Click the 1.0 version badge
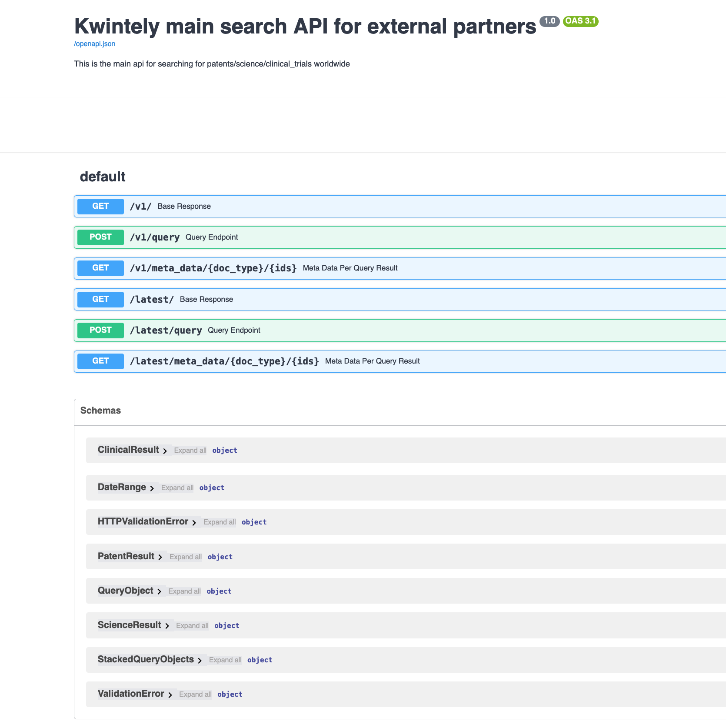 point(549,21)
